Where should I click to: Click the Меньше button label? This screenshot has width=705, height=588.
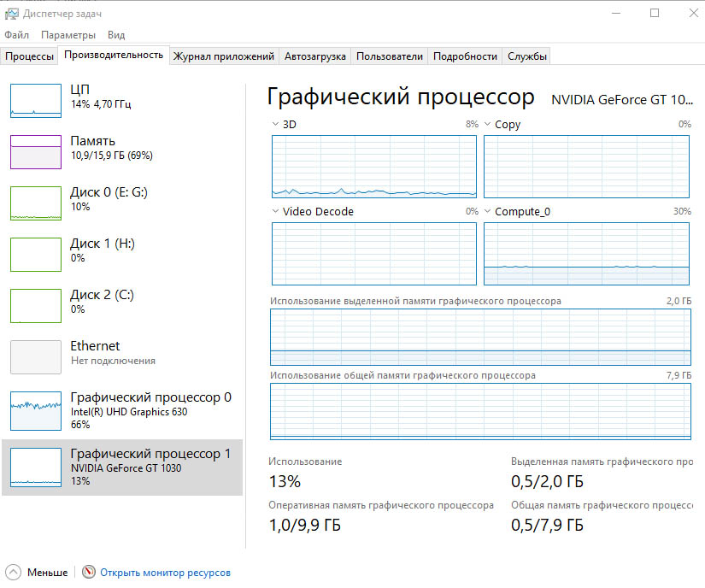(x=48, y=573)
